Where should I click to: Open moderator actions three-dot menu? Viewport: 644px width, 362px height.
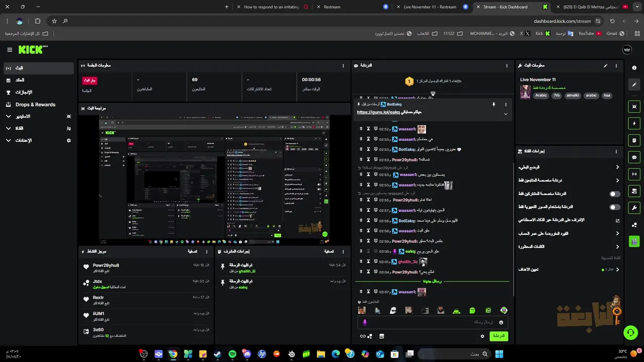coord(343,251)
